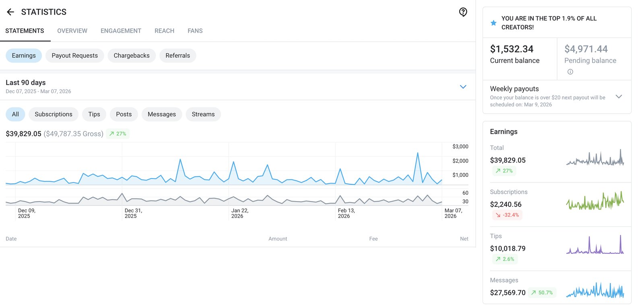Click the Jan 22, 2026 chart axis label

tap(240, 213)
